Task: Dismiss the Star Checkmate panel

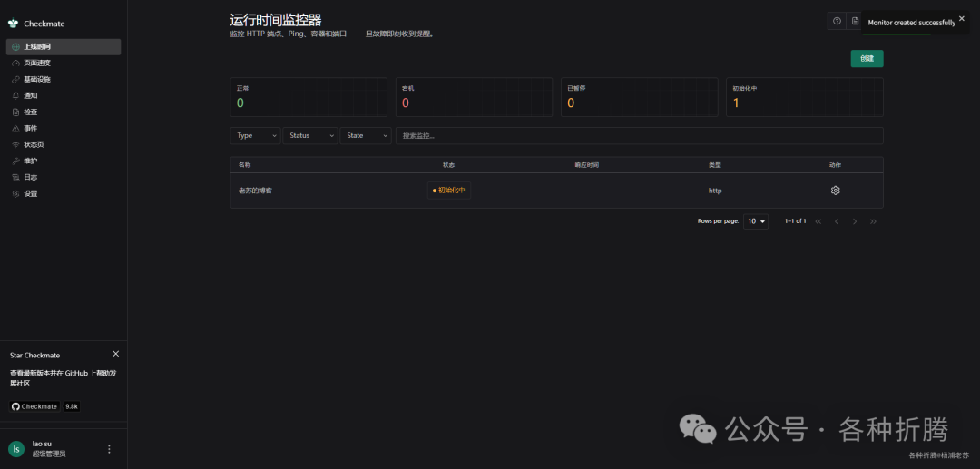Action: (x=115, y=354)
